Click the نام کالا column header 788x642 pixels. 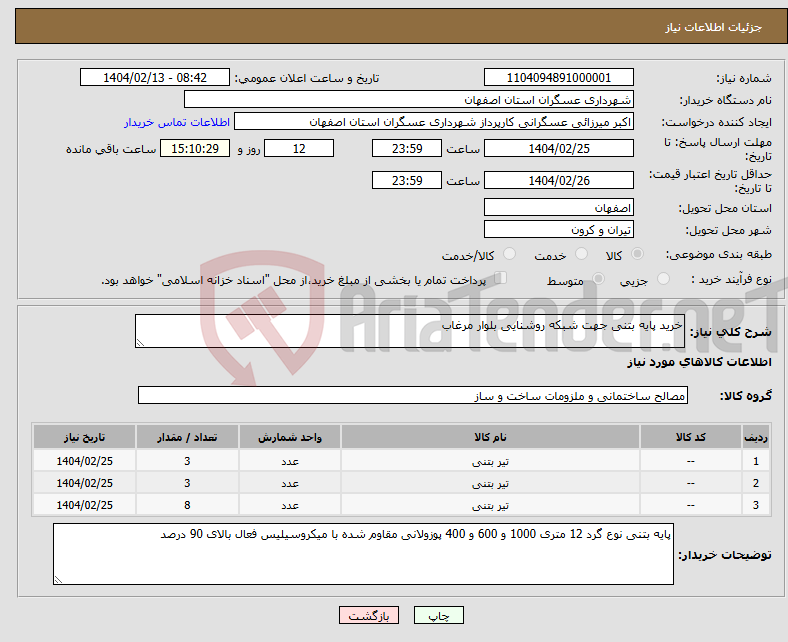(x=490, y=437)
